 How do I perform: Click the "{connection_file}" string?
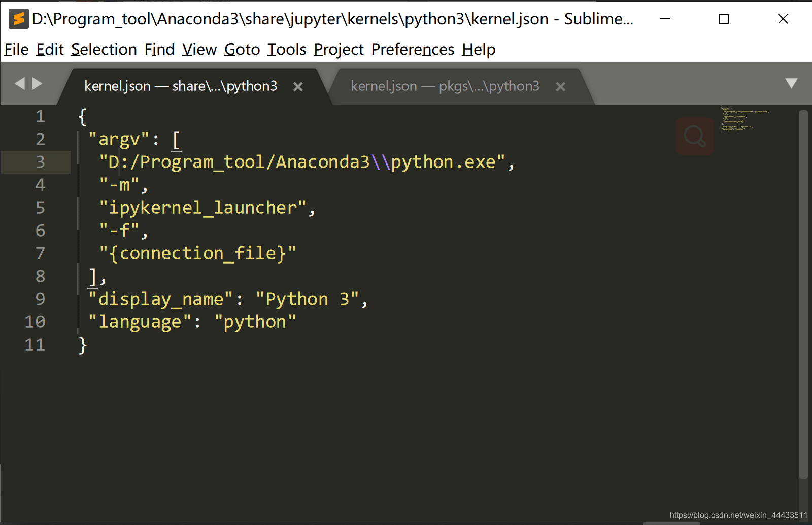point(197,253)
